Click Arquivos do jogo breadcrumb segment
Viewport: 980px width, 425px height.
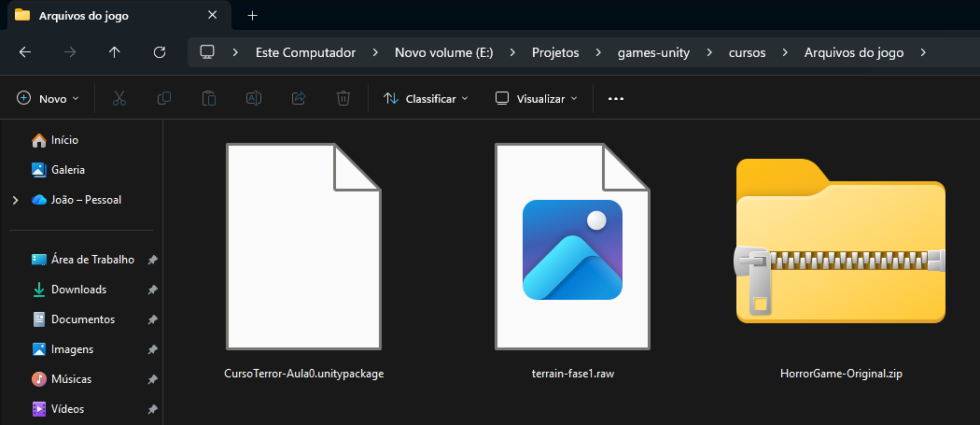pos(854,52)
